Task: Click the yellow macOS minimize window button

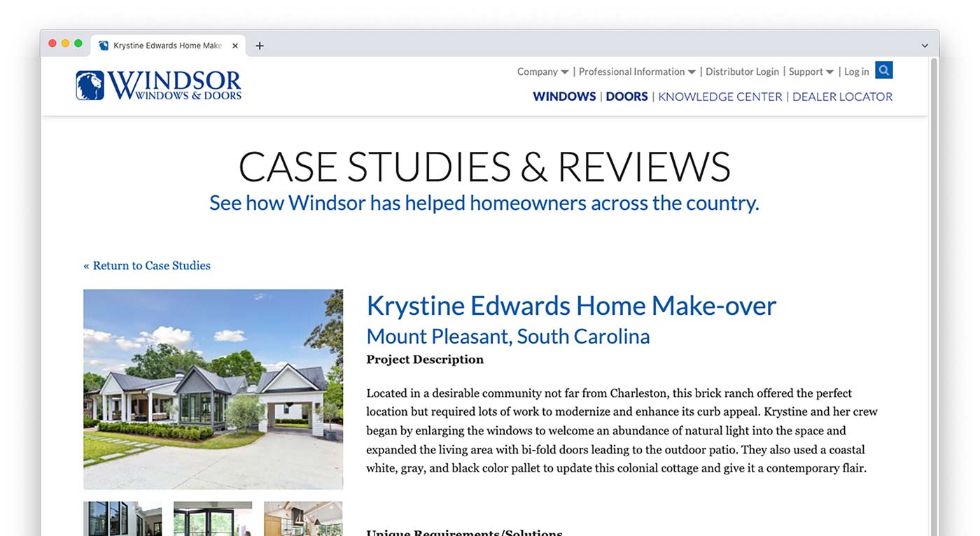Action: click(65, 43)
